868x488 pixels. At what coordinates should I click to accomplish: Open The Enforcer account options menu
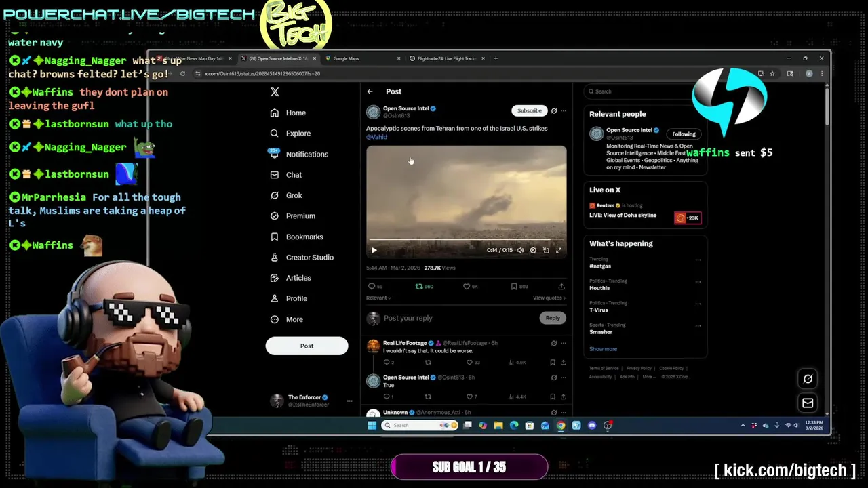pos(349,401)
